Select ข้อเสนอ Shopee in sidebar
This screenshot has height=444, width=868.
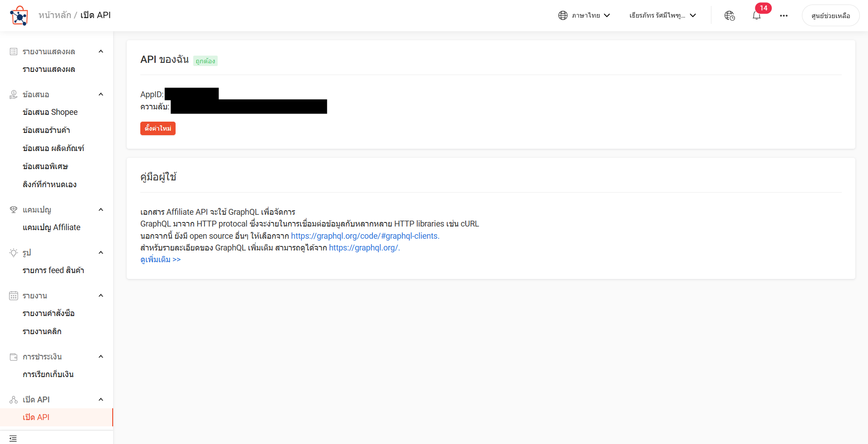pos(50,112)
